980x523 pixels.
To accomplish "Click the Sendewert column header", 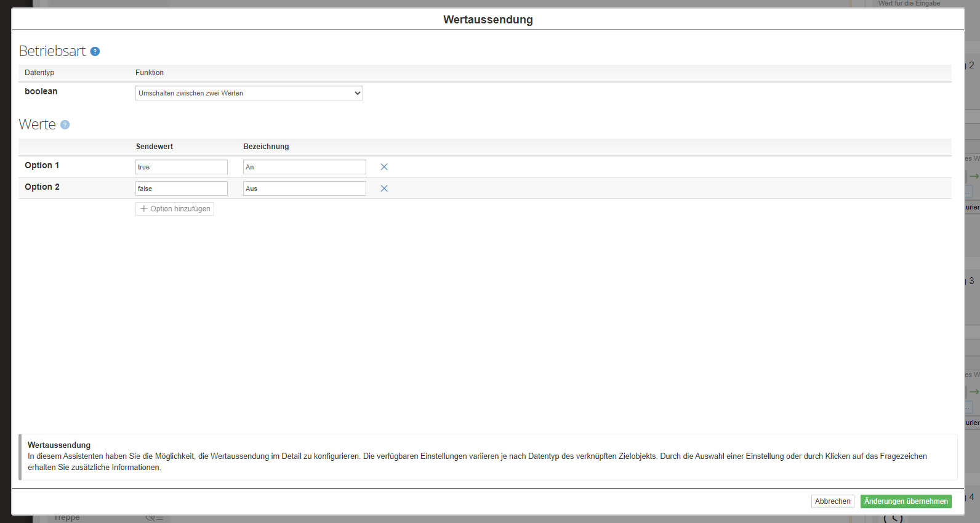I will pyautogui.click(x=155, y=147).
